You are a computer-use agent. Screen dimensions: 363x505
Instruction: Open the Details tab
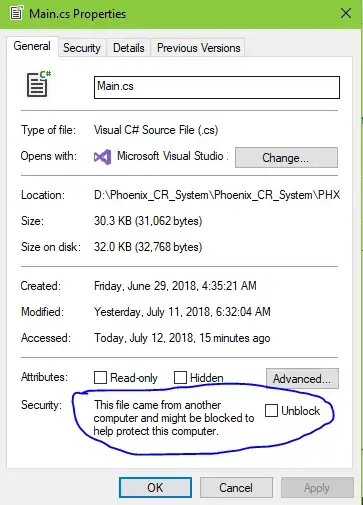pyautogui.click(x=129, y=48)
